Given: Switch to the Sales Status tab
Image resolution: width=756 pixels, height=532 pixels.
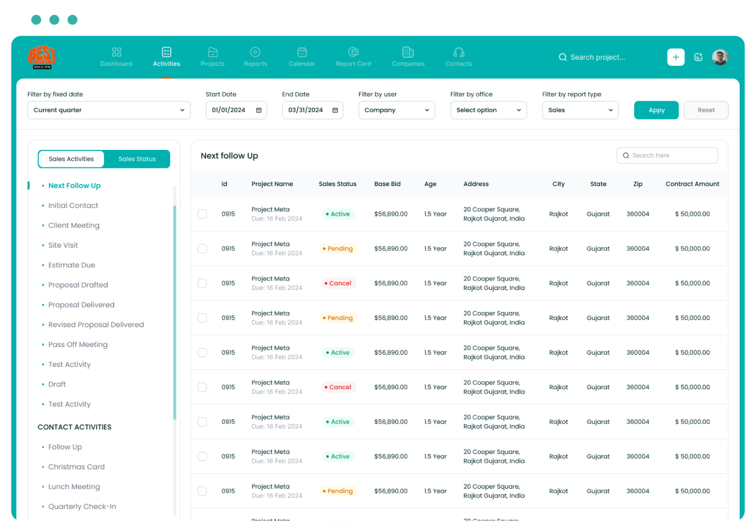Looking at the screenshot, I should point(137,159).
